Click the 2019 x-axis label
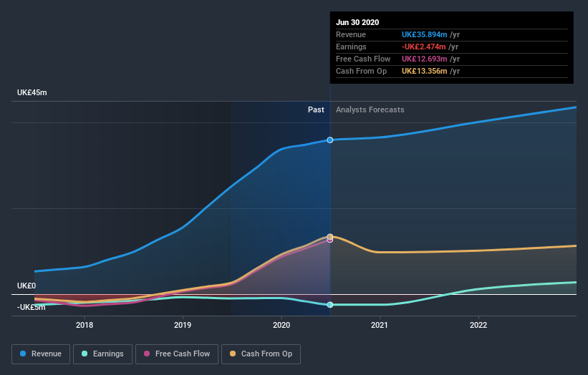 (x=183, y=325)
